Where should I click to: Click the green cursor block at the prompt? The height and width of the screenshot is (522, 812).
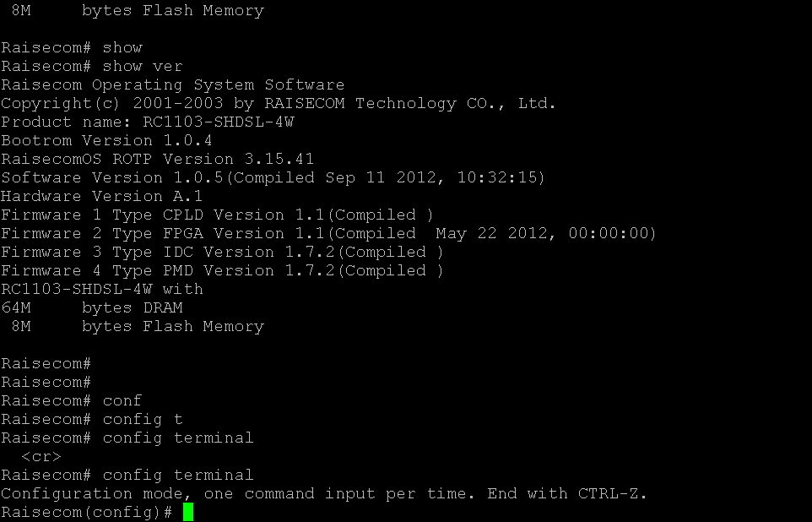click(x=188, y=512)
